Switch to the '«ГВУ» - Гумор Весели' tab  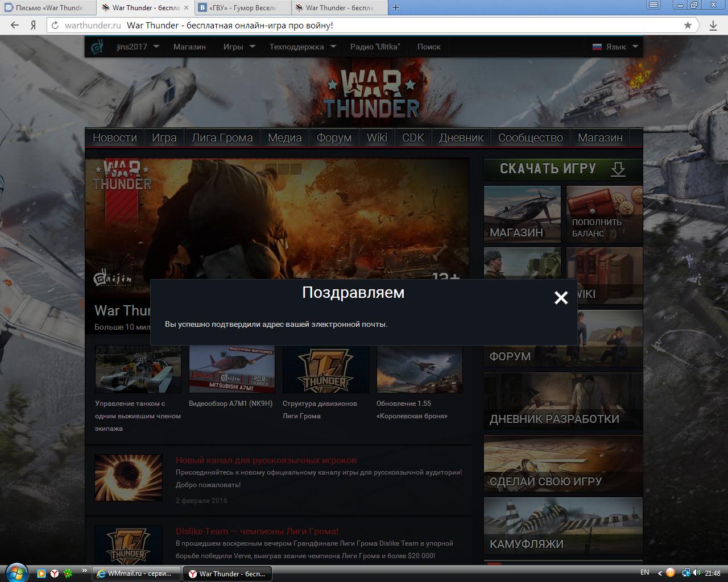click(x=243, y=7)
